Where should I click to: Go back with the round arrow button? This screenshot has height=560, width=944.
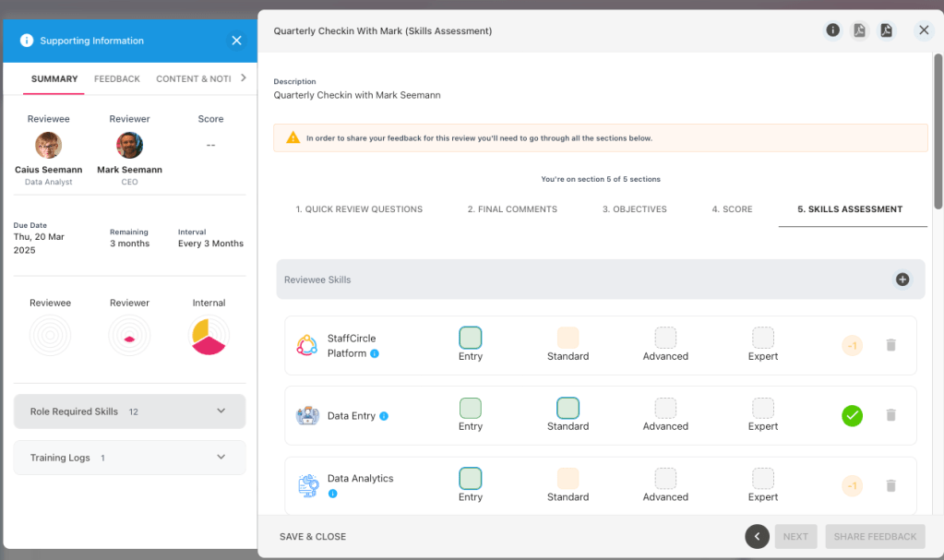pyautogui.click(x=757, y=536)
